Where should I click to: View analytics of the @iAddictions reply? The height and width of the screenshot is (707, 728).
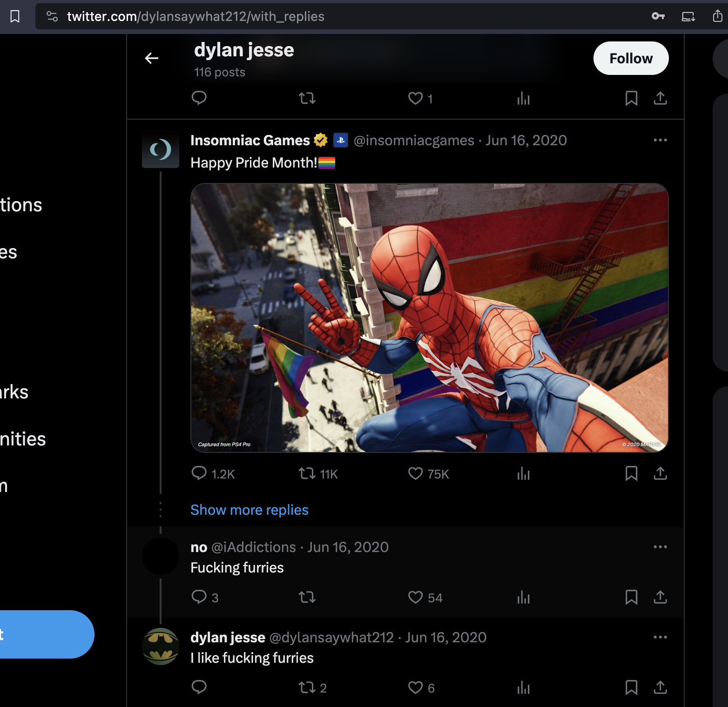coord(524,597)
